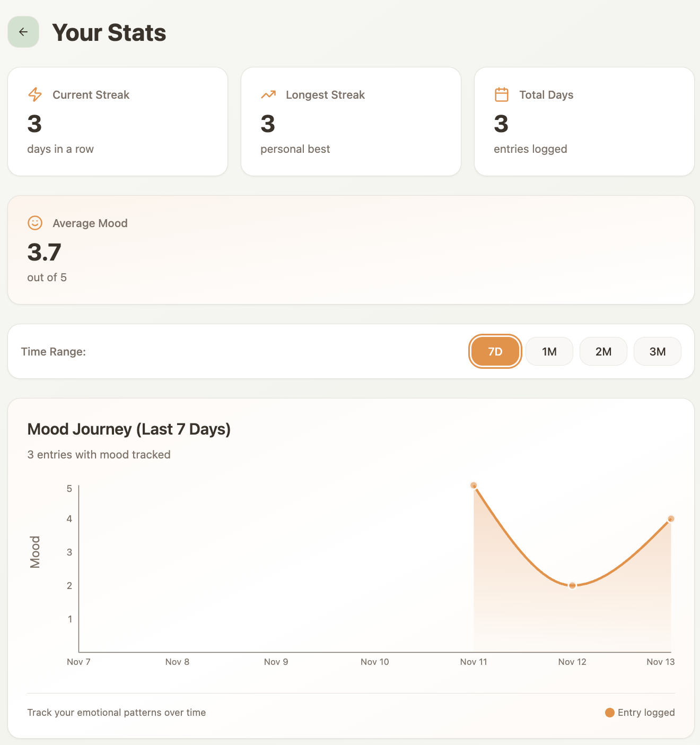Click the mood data point on Nov 12
700x745 pixels.
[x=572, y=586]
